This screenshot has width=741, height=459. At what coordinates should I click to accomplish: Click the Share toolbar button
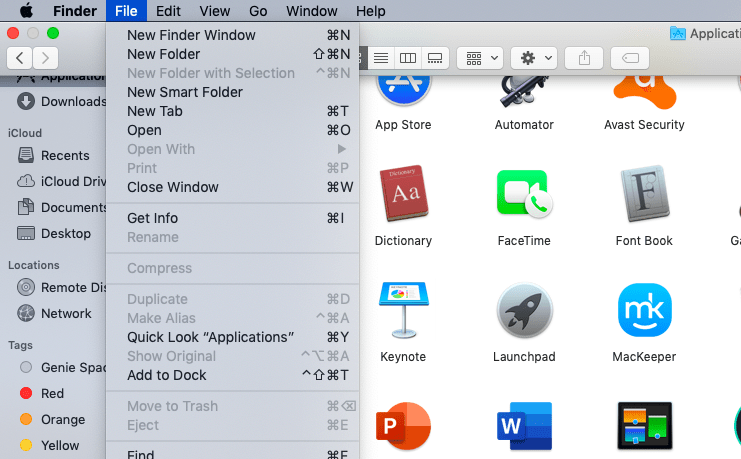tap(584, 58)
